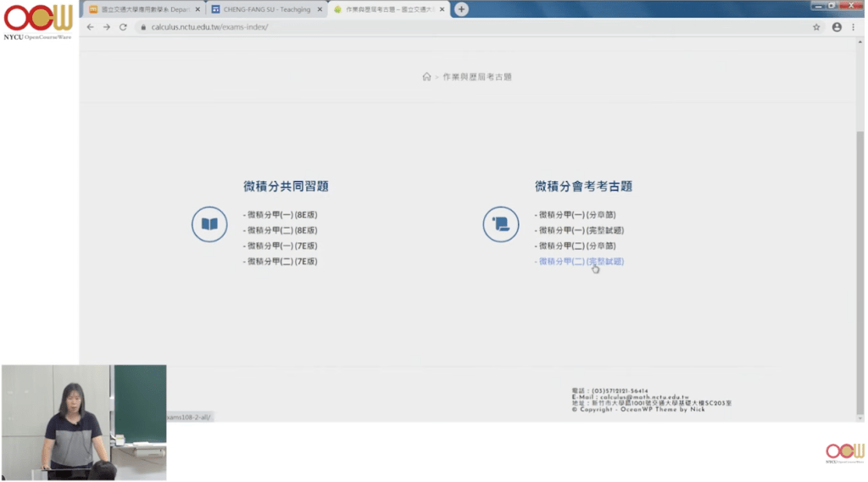Open 微積分甲(二) (8E版) link
The height and width of the screenshot is (482, 868).
click(x=281, y=230)
